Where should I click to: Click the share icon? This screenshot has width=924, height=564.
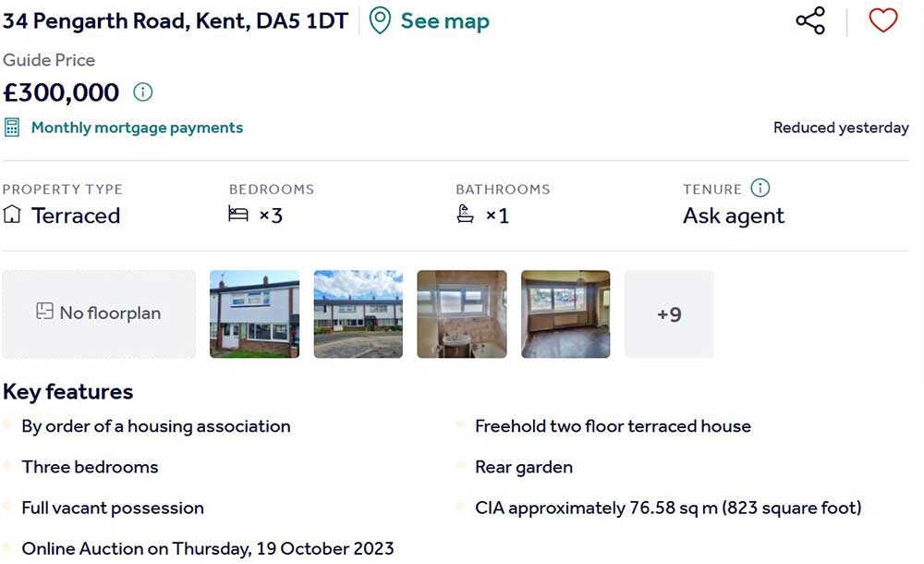pos(810,21)
